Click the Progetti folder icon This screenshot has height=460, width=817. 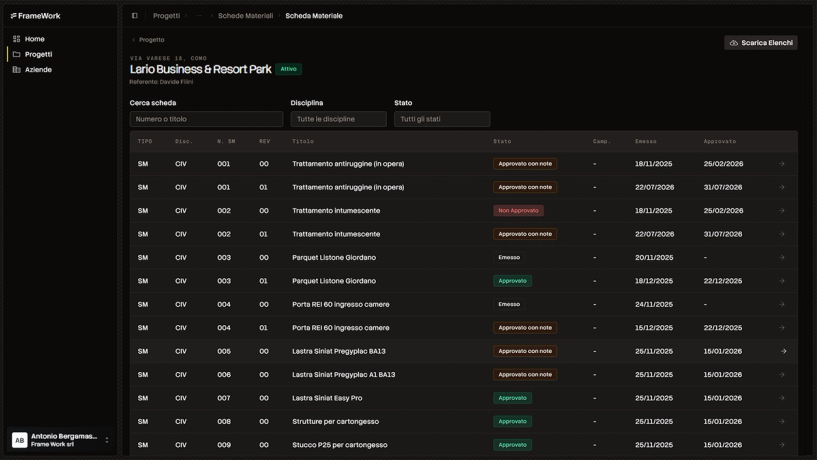coord(16,54)
